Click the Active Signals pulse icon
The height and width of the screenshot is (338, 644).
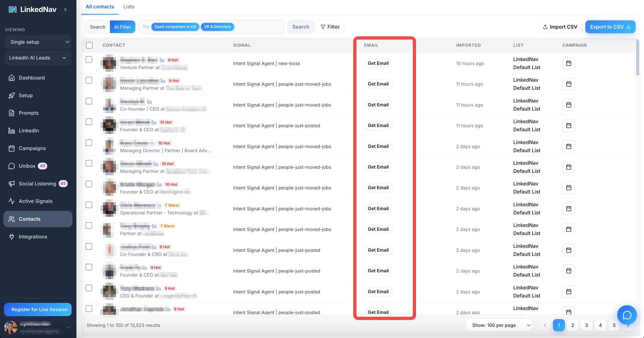12,201
